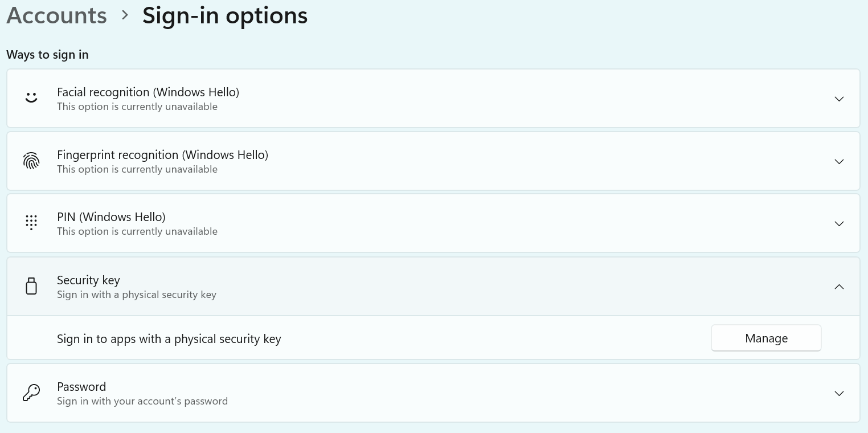868x433 pixels.
Task: Go back to Accounts breadcrumb
Action: (56, 15)
